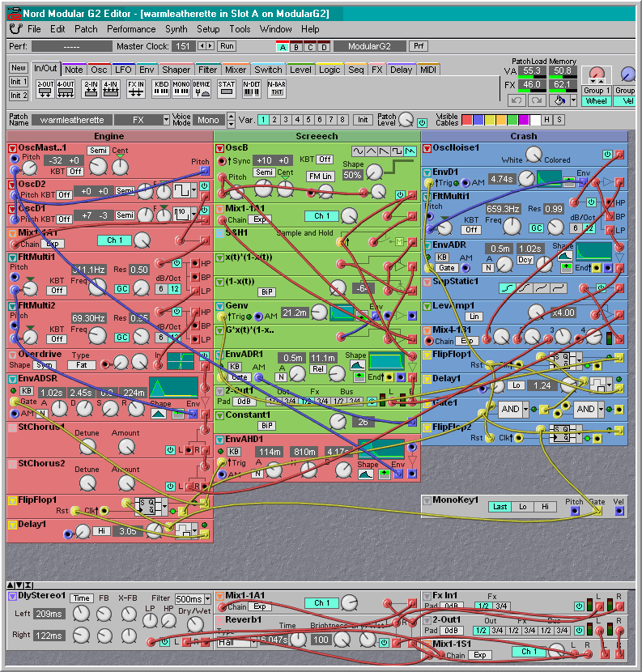Select variation 3
The width and height of the screenshot is (642, 672).
[x=286, y=120]
